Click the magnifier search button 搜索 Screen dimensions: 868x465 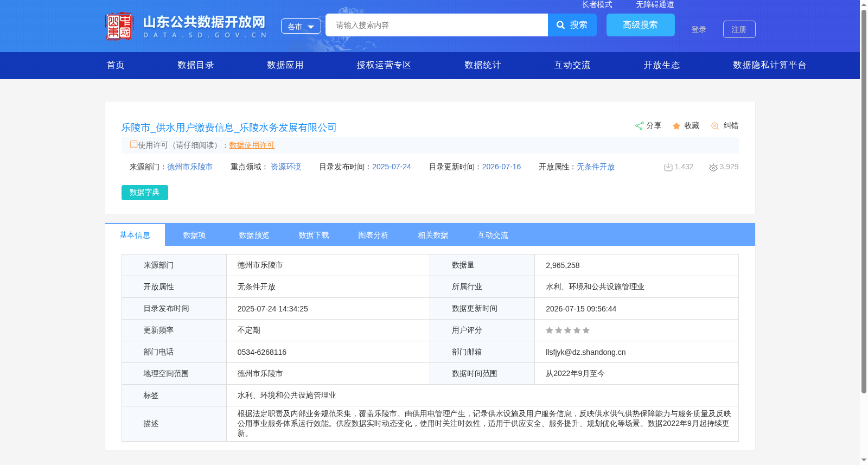(572, 25)
